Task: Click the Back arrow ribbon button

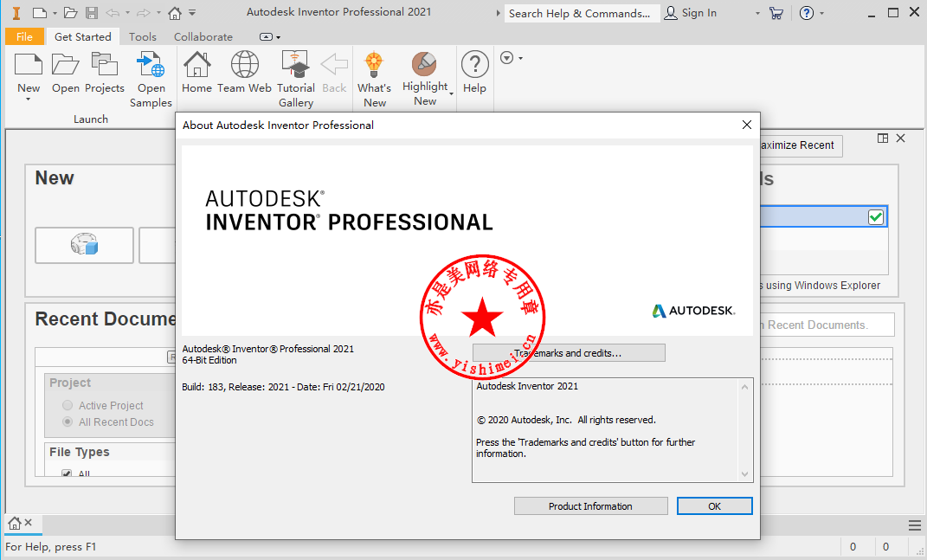Action: tap(334, 73)
